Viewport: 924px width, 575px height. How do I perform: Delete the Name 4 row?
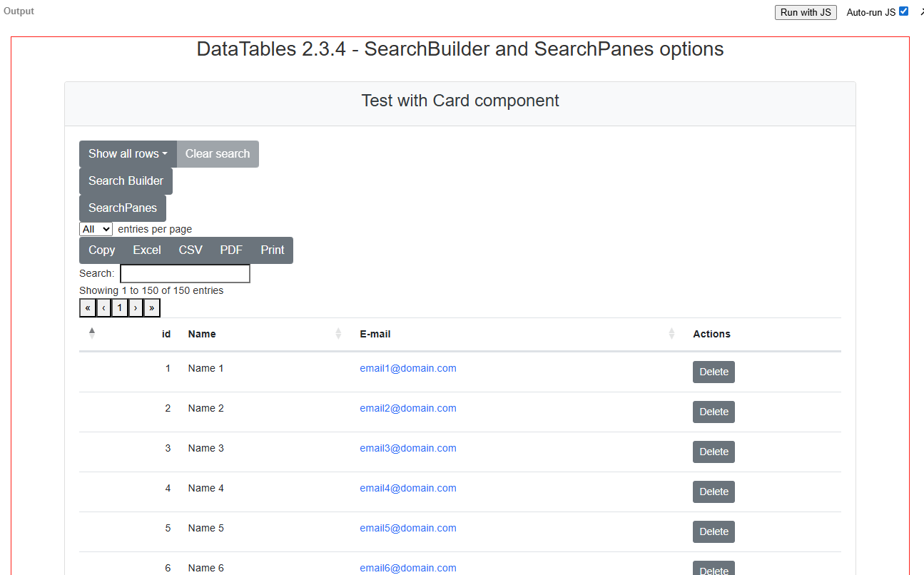[714, 492]
